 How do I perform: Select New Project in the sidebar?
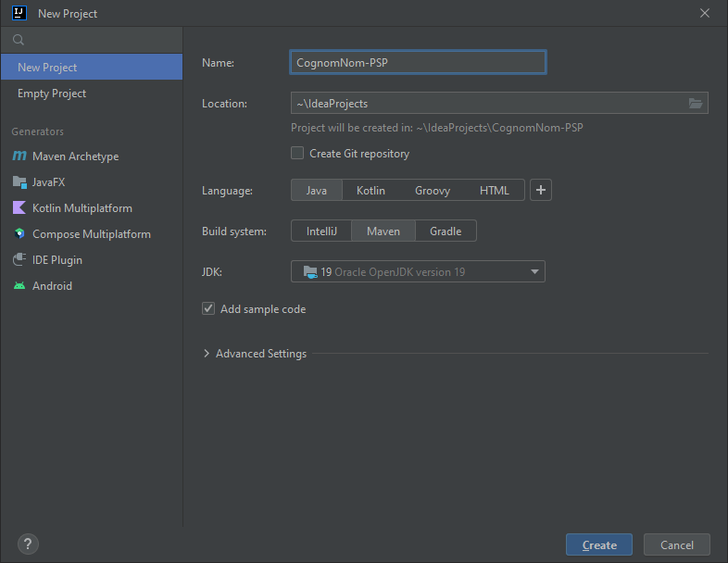pos(47,68)
